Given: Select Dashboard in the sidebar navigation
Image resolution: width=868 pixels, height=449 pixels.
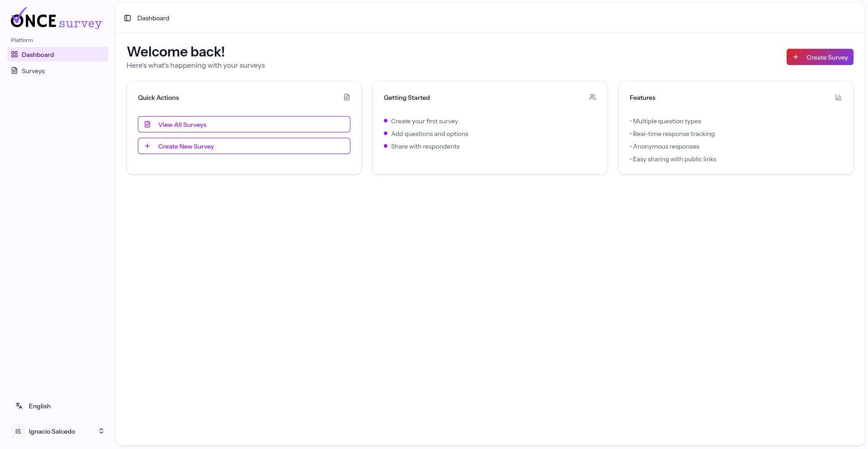Looking at the screenshot, I should [x=38, y=54].
